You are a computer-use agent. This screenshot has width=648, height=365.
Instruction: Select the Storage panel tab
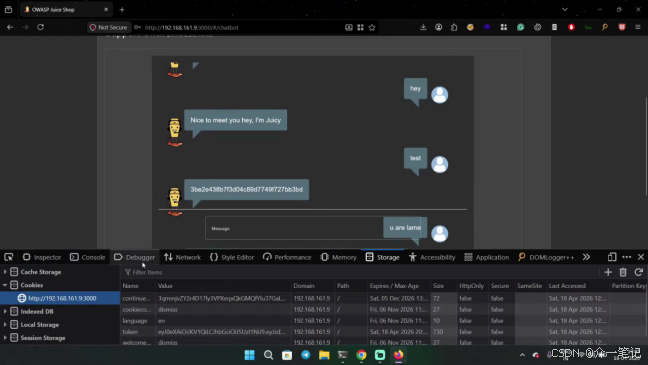pos(383,257)
